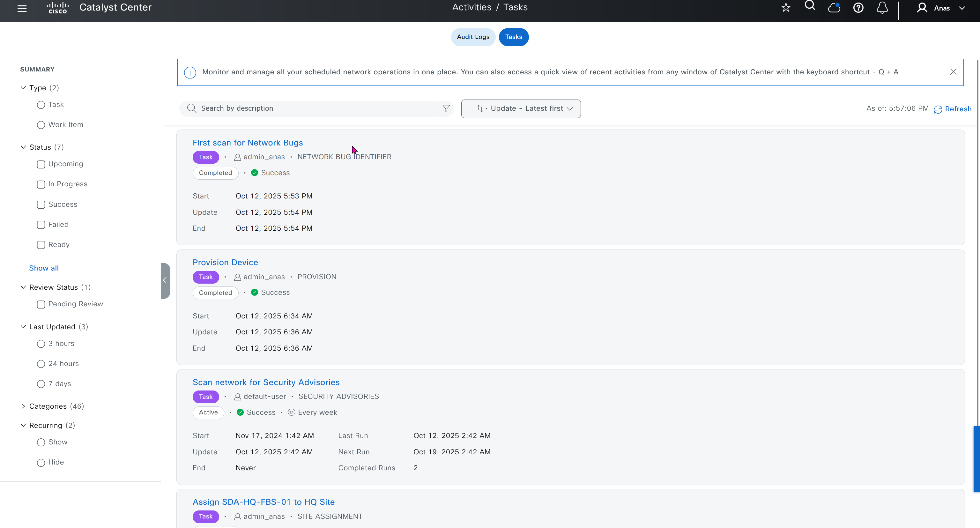Expand the Categories section
This screenshot has height=528, width=980.
click(23, 406)
